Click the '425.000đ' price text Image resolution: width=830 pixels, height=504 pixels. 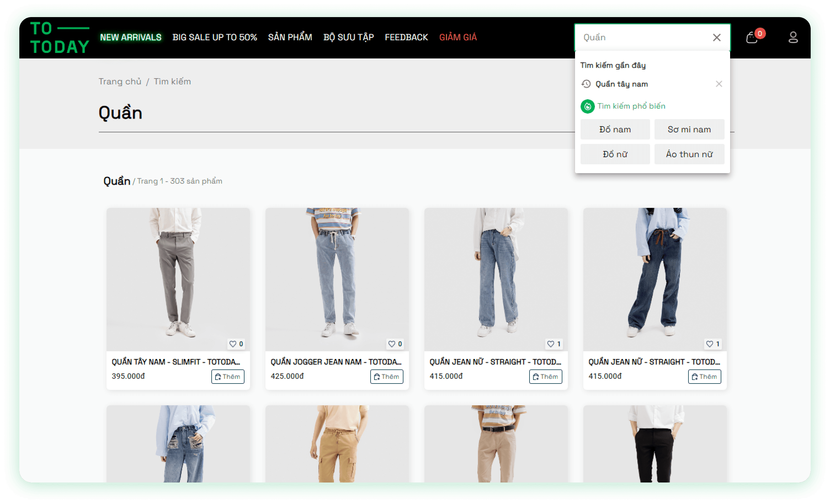[287, 376]
